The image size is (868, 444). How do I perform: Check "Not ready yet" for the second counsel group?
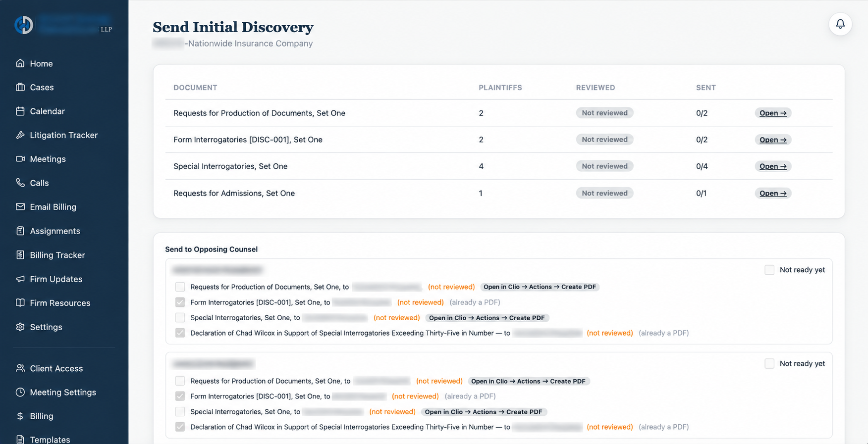(x=769, y=364)
